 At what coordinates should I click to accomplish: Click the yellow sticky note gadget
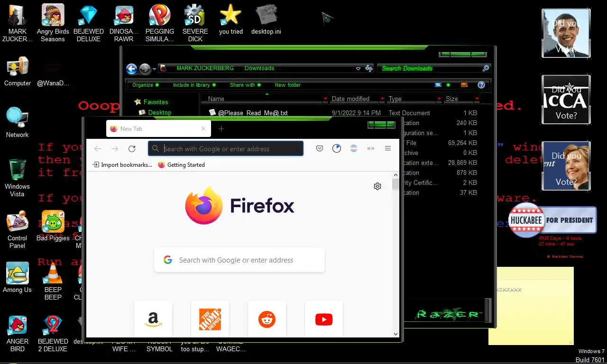click(x=531, y=306)
